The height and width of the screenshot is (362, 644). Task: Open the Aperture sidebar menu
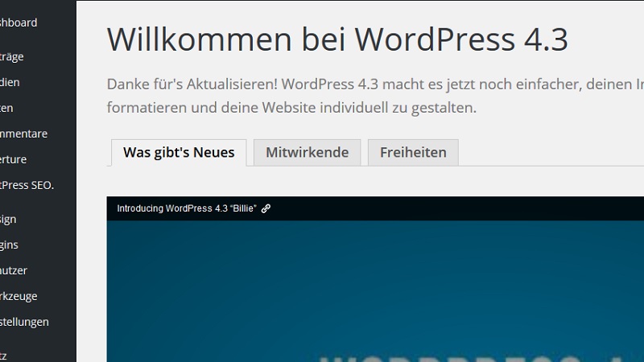point(13,159)
